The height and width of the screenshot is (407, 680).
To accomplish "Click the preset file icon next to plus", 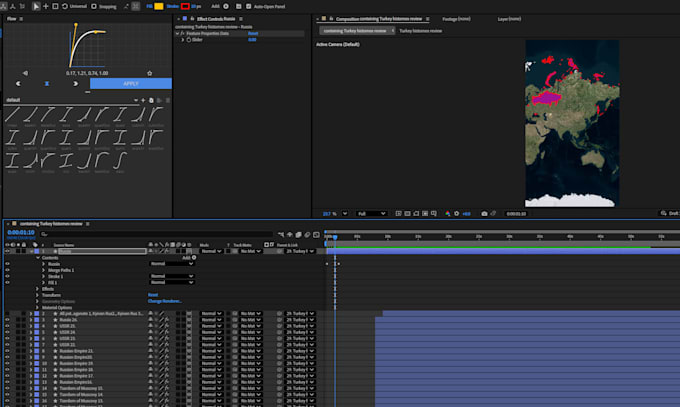I will [151, 100].
